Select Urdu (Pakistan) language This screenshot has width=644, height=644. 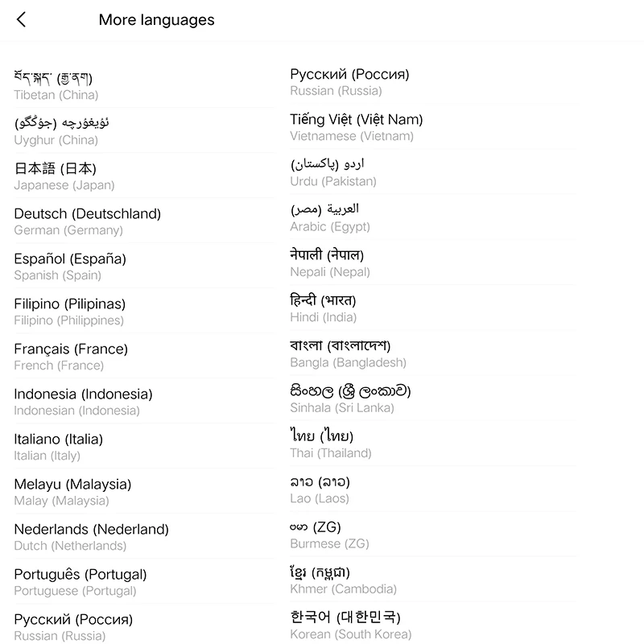[433, 172]
